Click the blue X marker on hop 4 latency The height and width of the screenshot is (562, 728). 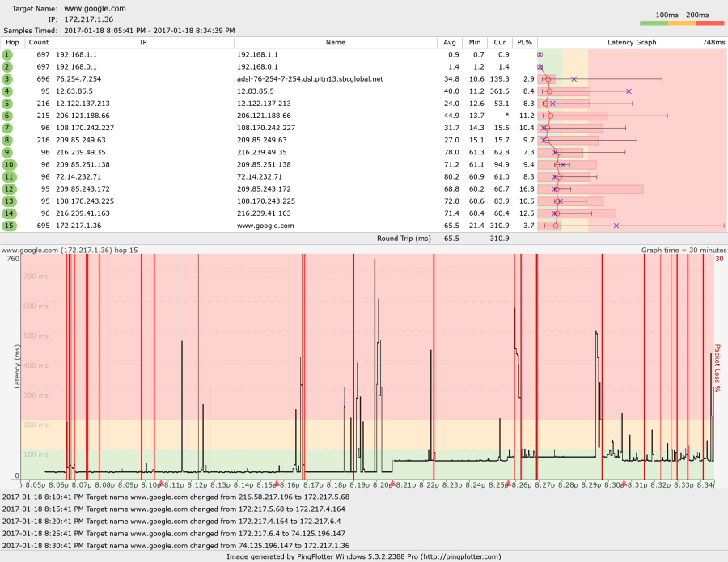629,91
